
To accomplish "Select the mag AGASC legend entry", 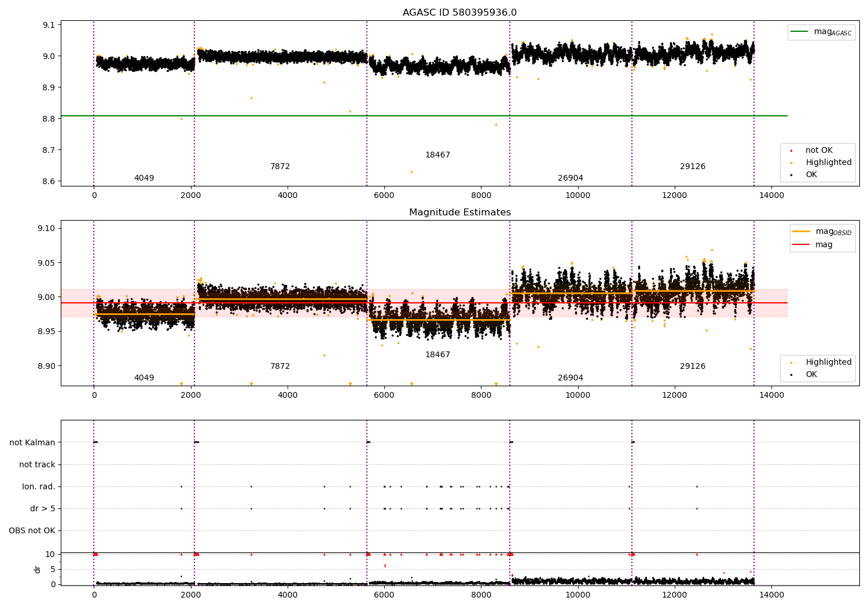I will pyautogui.click(x=821, y=32).
